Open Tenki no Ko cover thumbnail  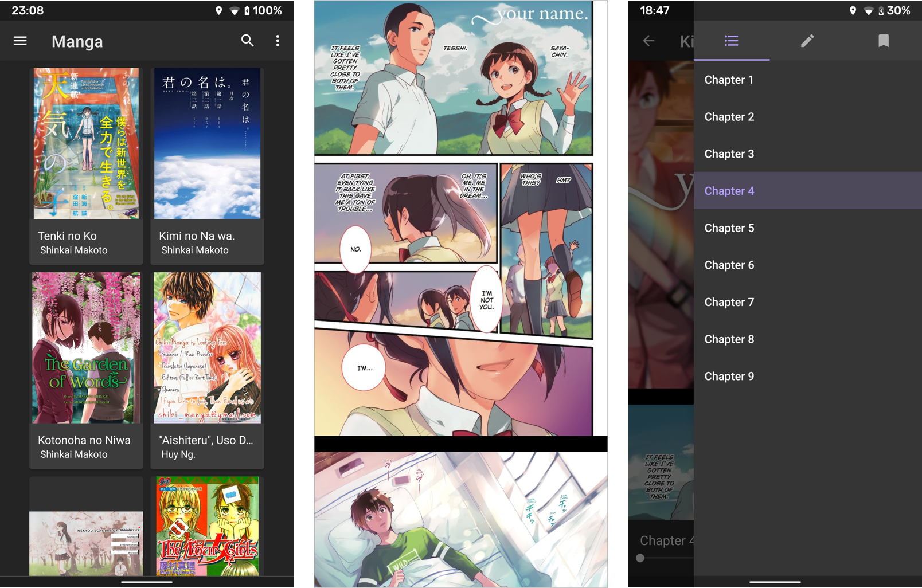click(86, 143)
